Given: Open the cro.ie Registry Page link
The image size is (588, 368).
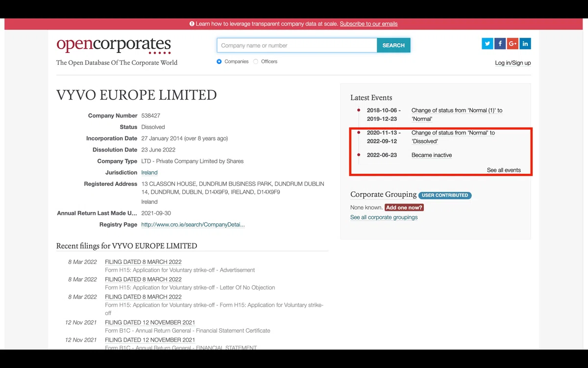Looking at the screenshot, I should 193,225.
